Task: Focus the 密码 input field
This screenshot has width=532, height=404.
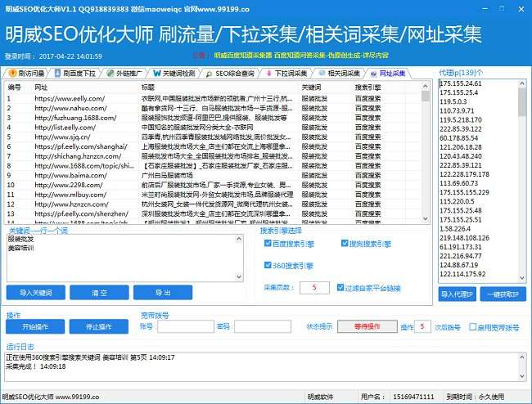Action: [263, 326]
